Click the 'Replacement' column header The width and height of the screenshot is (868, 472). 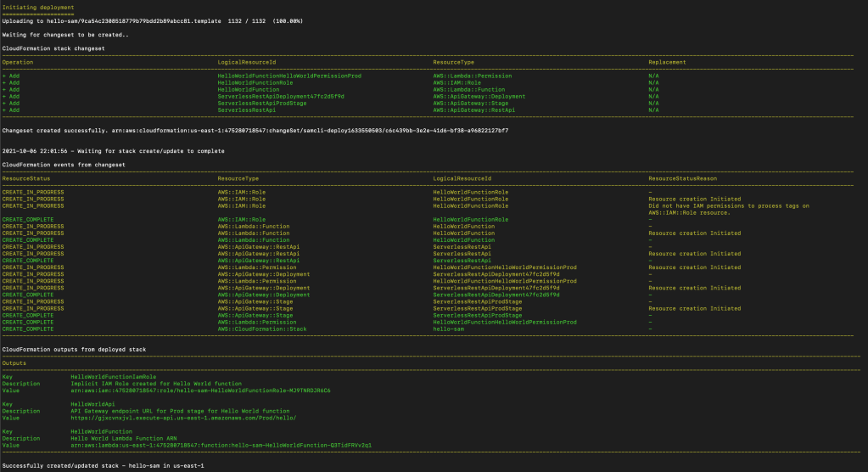click(667, 62)
